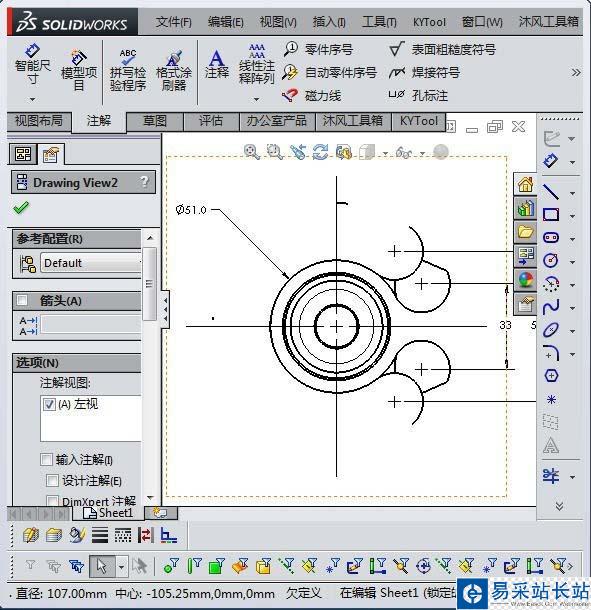591x610 pixels.
Task: Toggle the 箭头(A) checkbox
Action: coord(22,300)
